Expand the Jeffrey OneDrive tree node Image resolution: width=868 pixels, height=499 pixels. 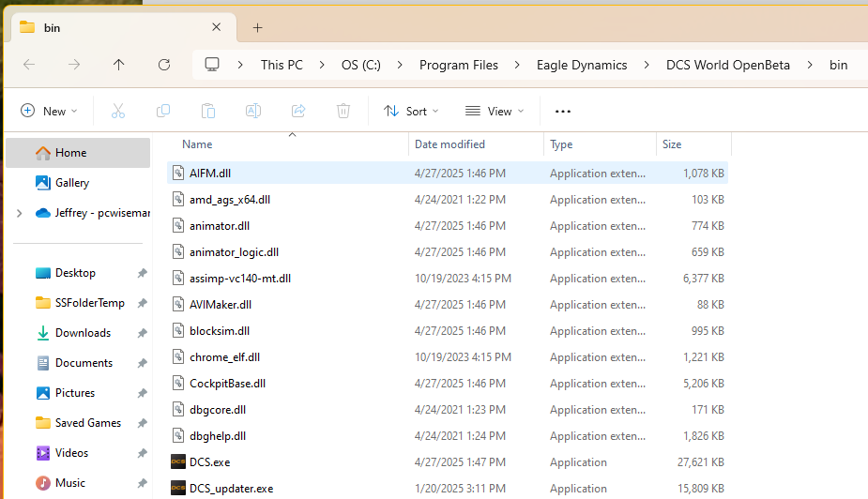pyautogui.click(x=20, y=213)
